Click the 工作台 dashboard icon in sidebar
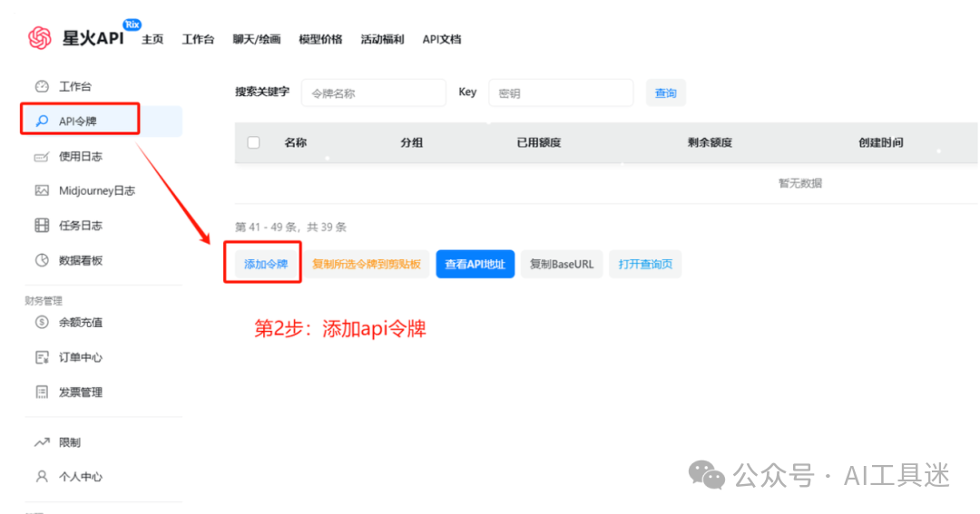 [42, 86]
